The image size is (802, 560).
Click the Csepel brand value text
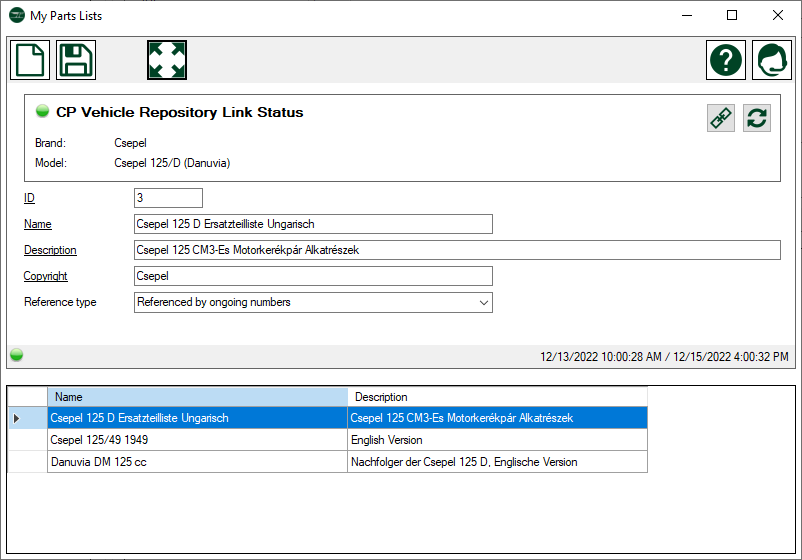click(x=130, y=143)
